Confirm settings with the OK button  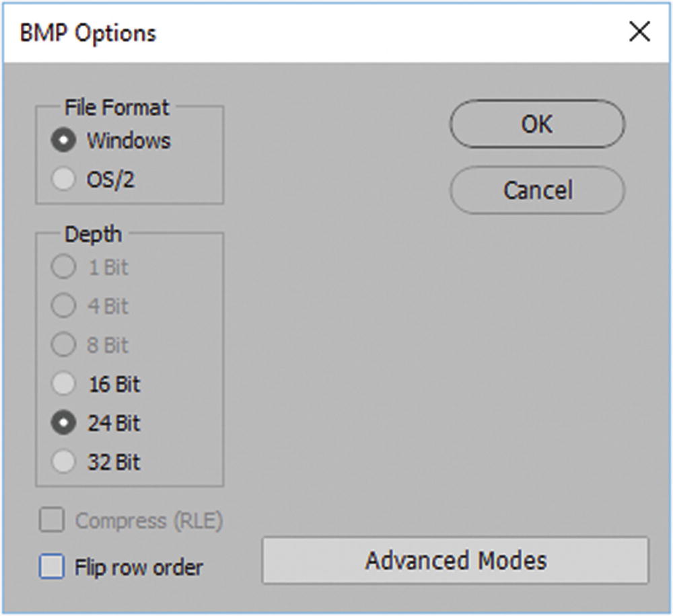(x=536, y=124)
